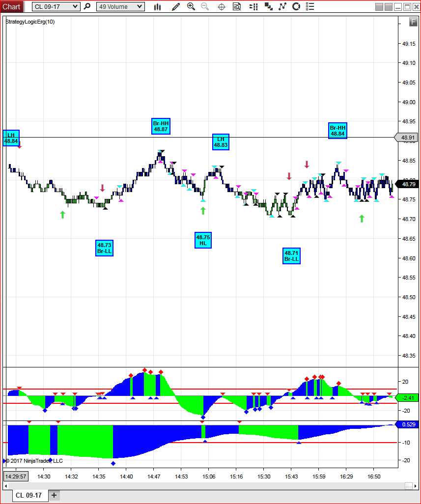Click the Chart menu label
This screenshot has width=421, height=504.
[11, 6]
